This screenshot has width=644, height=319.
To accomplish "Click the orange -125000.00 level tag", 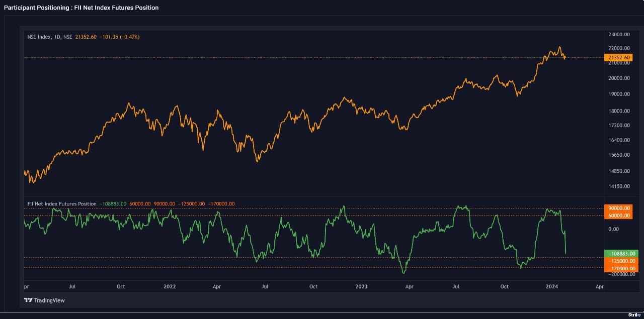I will pos(622,261).
